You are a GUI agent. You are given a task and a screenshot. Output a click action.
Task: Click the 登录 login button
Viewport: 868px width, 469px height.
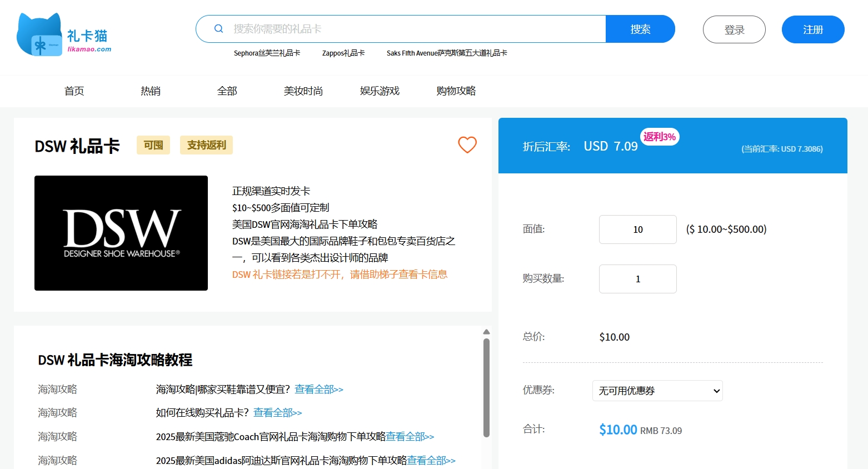(x=734, y=29)
